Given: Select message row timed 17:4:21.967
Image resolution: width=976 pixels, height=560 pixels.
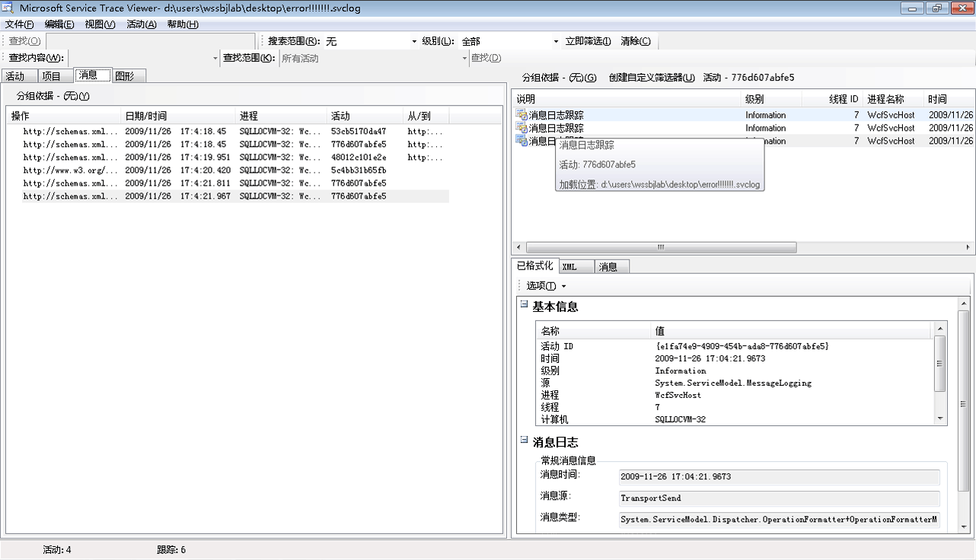Looking at the screenshot, I should pos(228,196).
